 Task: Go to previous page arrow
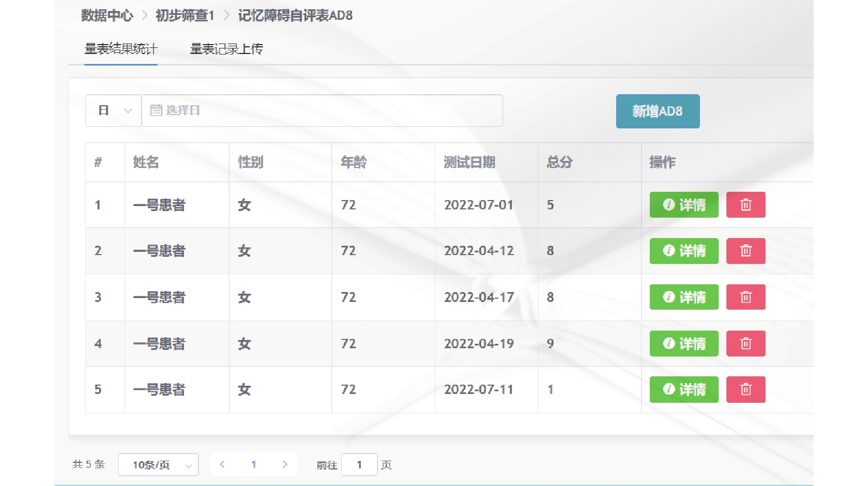point(222,465)
